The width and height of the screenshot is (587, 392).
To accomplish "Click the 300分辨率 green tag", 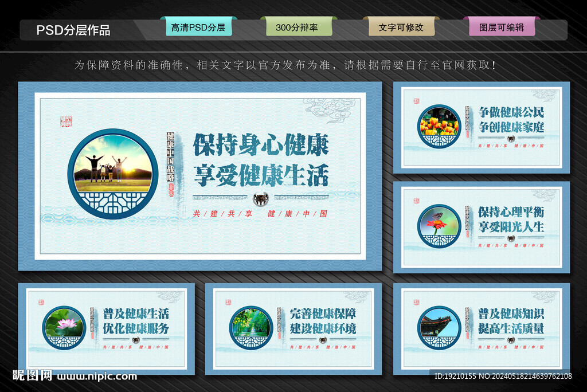I will click(x=298, y=28).
